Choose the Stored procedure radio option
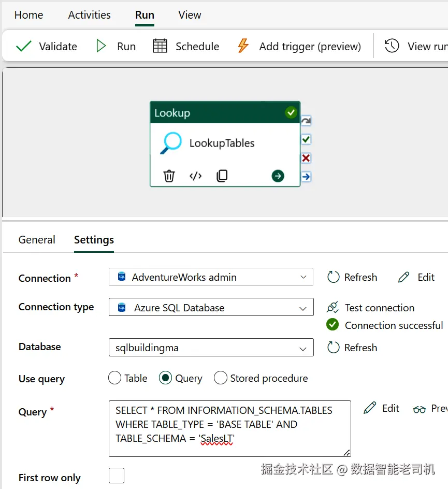The height and width of the screenshot is (489, 448). (x=221, y=378)
